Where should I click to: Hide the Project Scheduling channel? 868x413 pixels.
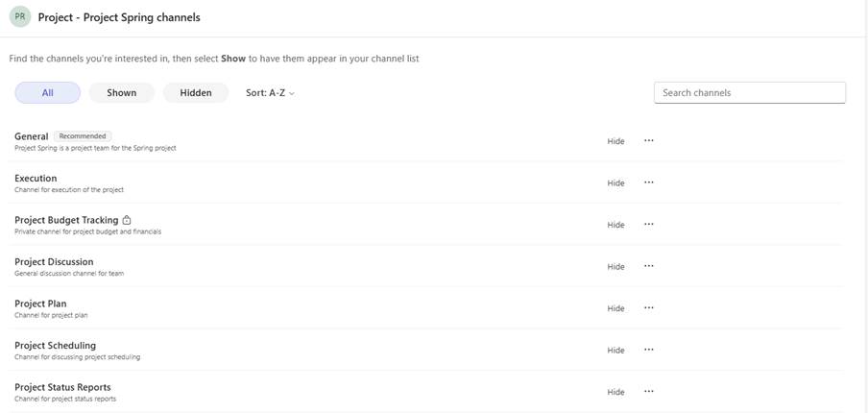pyautogui.click(x=615, y=351)
